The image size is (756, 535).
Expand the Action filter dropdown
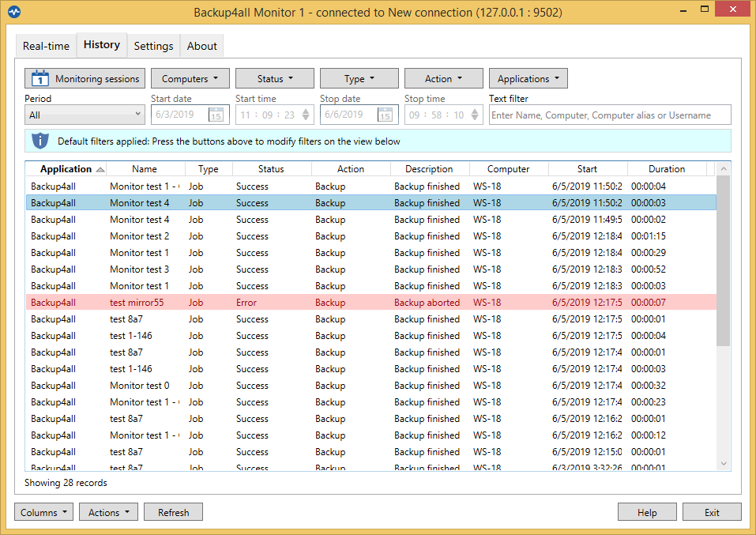[x=444, y=78]
